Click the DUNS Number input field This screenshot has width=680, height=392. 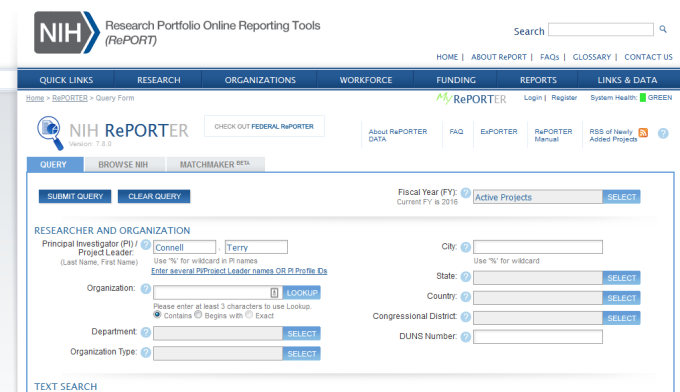point(538,337)
